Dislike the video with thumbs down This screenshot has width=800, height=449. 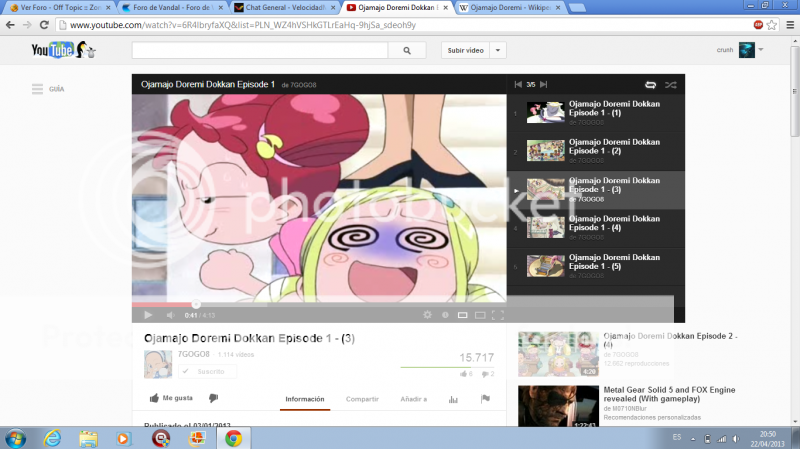(x=213, y=398)
